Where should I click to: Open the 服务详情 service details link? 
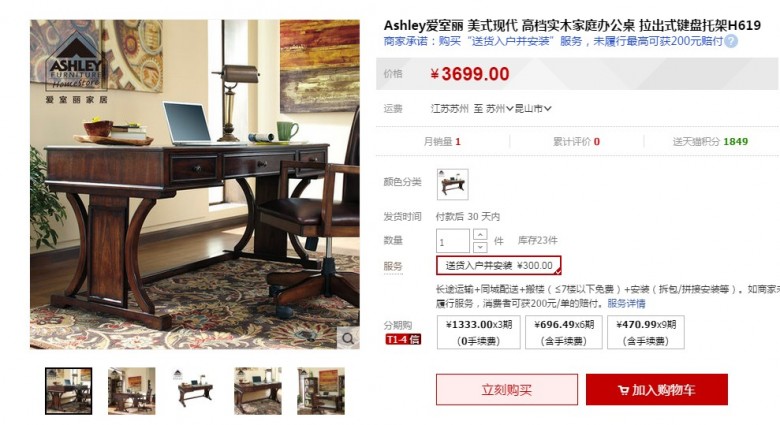point(626,304)
